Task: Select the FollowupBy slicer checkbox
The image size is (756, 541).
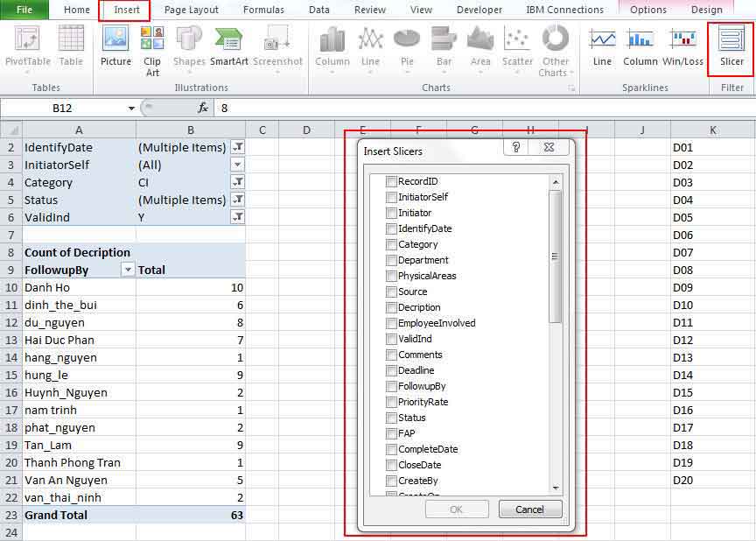Action: (391, 387)
